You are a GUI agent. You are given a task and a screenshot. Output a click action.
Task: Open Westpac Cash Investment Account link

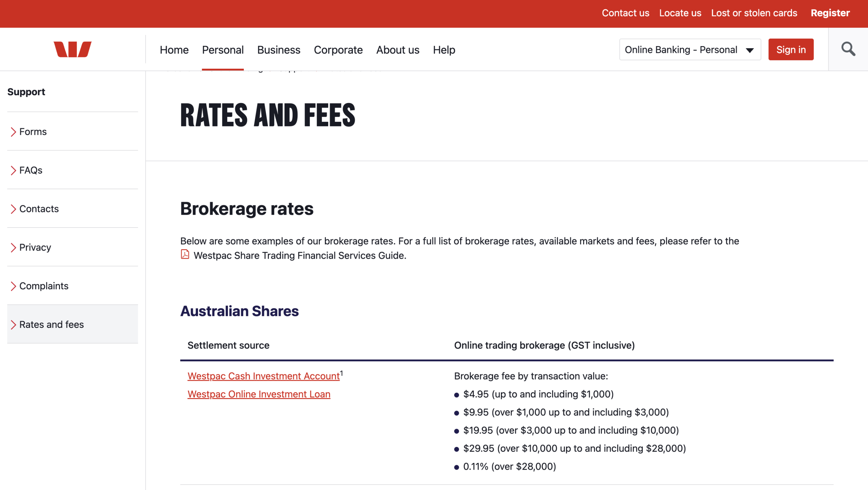coord(263,376)
